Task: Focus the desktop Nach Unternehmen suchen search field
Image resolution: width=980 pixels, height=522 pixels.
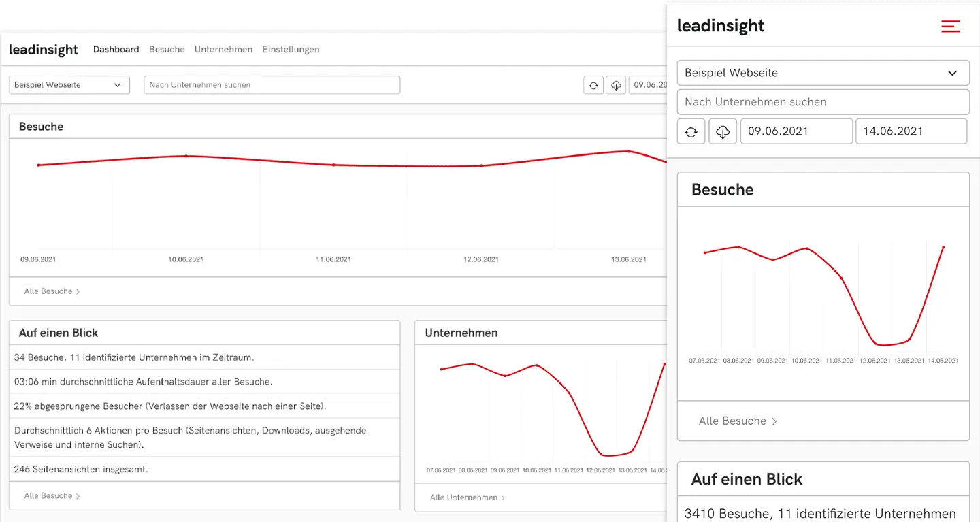Action: click(x=272, y=85)
